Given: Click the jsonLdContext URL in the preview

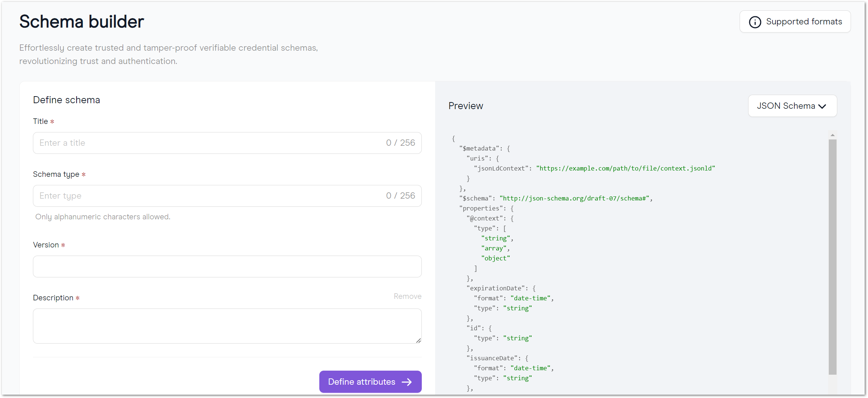Looking at the screenshot, I should tap(626, 168).
